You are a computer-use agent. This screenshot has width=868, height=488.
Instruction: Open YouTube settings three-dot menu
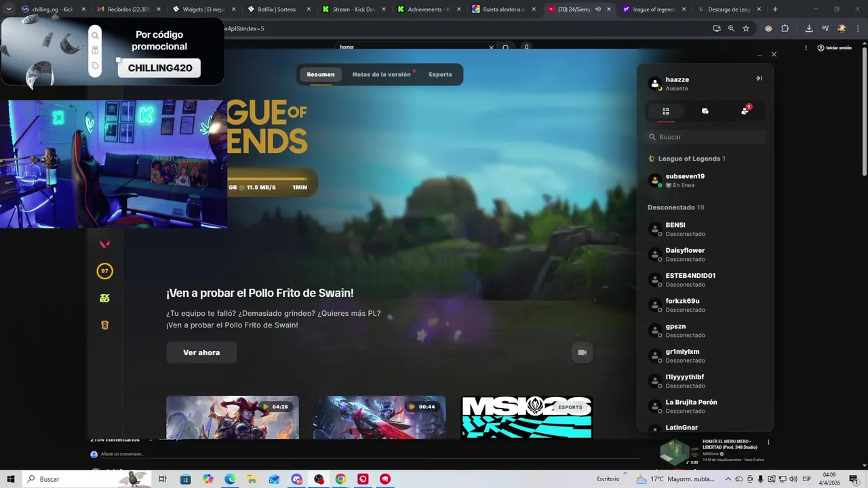(x=806, y=47)
